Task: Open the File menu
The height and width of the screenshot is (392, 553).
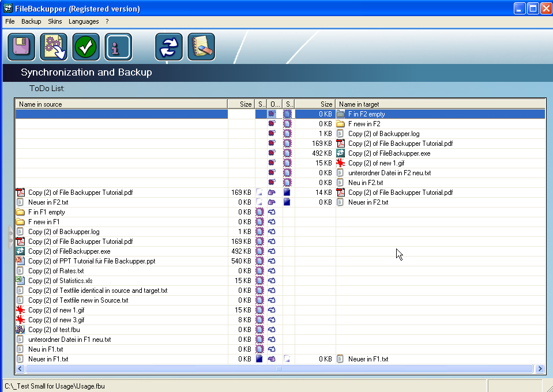Action: (10, 21)
